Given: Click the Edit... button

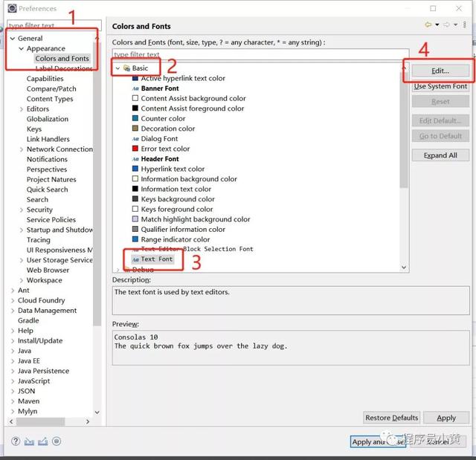Looking at the screenshot, I should tap(440, 71).
